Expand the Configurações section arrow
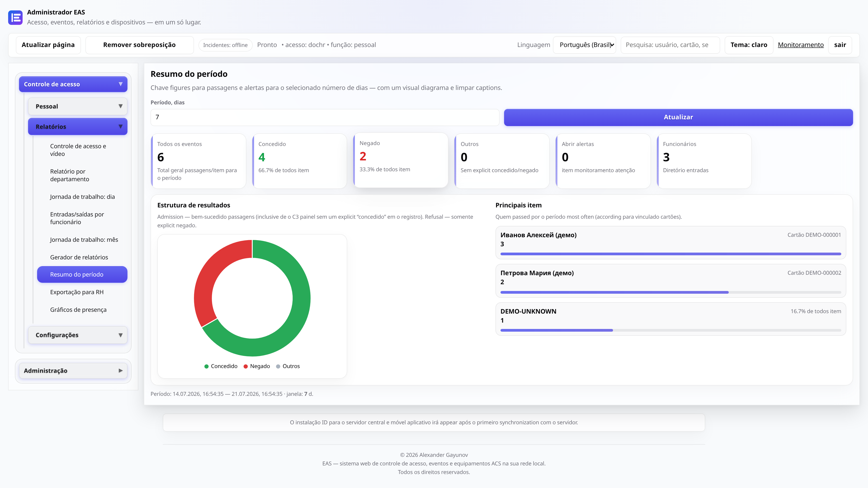Screen dimensions: 868x488 pos(120,335)
